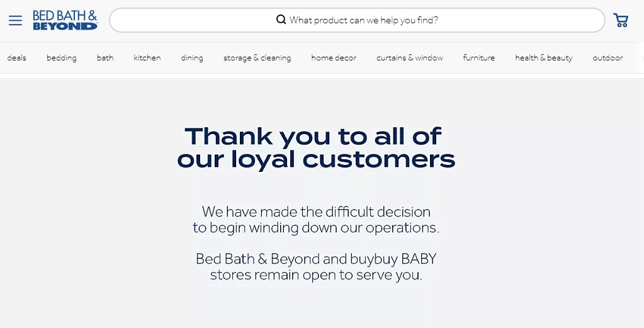Browse the kitchen category
The image size is (644, 328).
click(x=147, y=58)
